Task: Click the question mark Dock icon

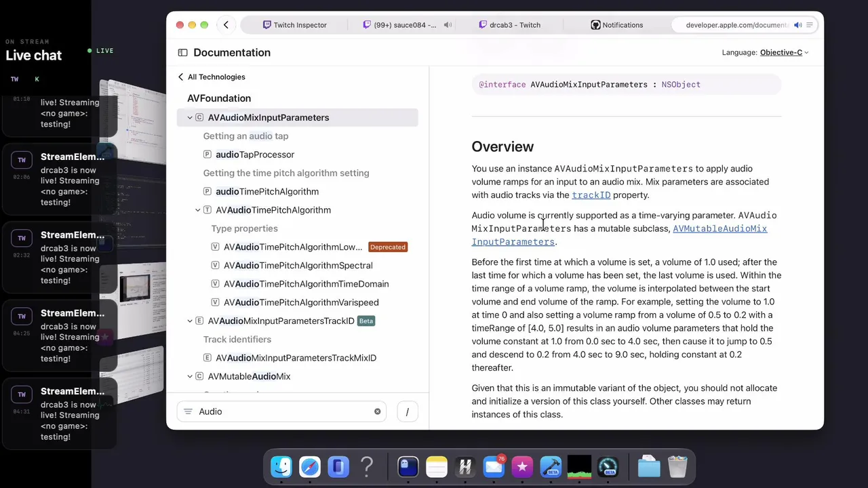Action: coord(367,466)
